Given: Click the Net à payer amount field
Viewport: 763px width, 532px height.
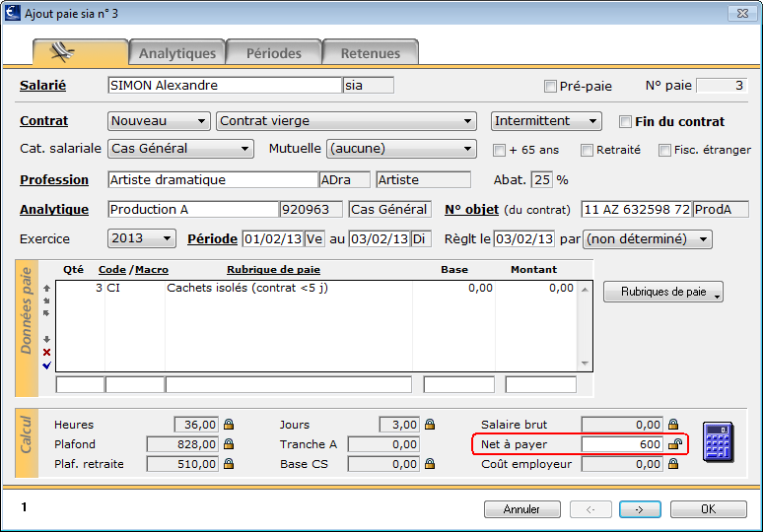Looking at the screenshot, I should (x=622, y=444).
